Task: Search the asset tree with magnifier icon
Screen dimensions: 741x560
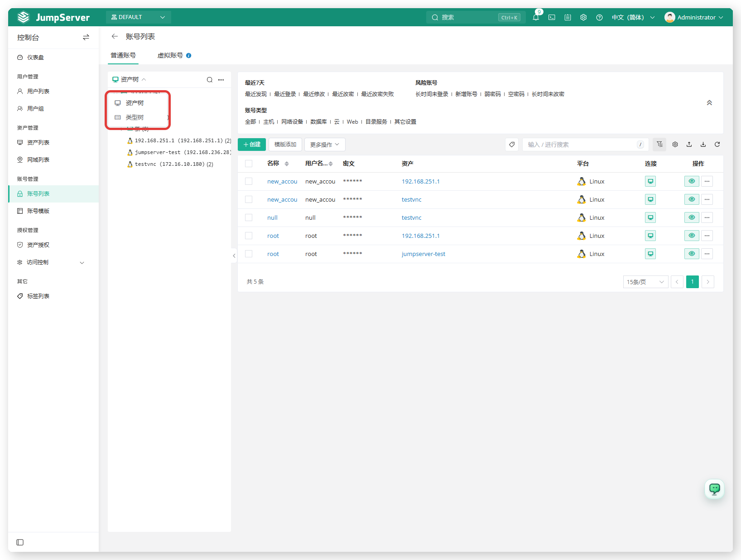Action: [210, 80]
